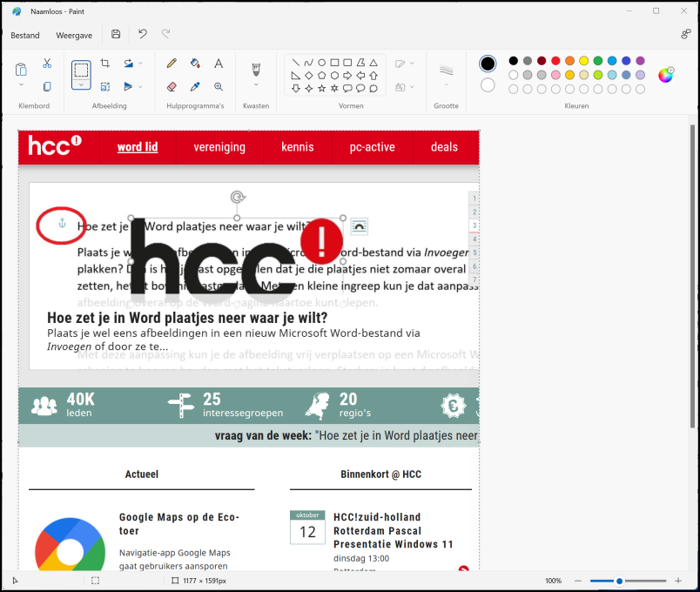Minimize the Paint window
The width and height of the screenshot is (700, 592).
(x=629, y=11)
